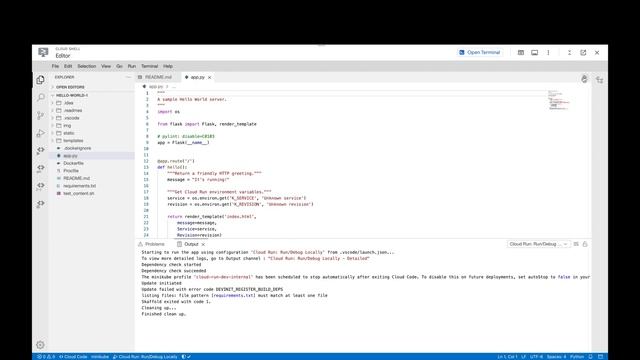Open the .dockerignore file
The height and width of the screenshot is (360, 640).
coord(77,148)
